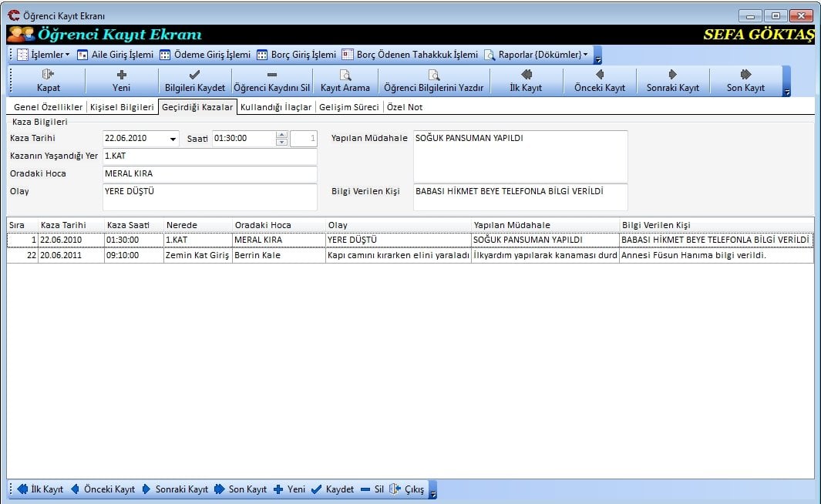This screenshot has height=504, width=821.
Task: Click Kaydet button in bottom navigation bar
Action: point(332,489)
